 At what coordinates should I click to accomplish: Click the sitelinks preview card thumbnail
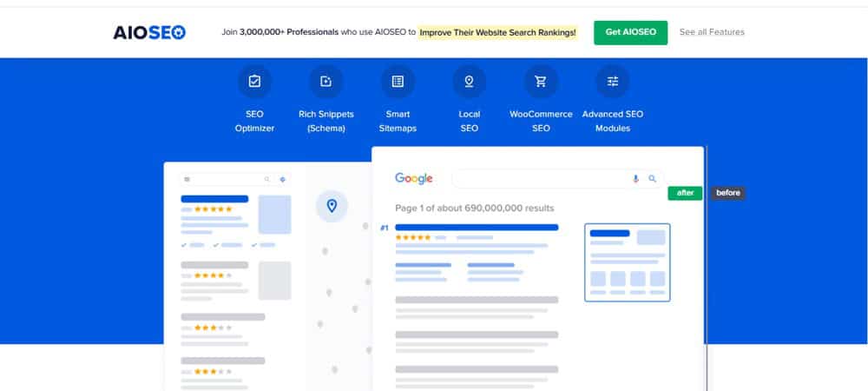click(627, 262)
